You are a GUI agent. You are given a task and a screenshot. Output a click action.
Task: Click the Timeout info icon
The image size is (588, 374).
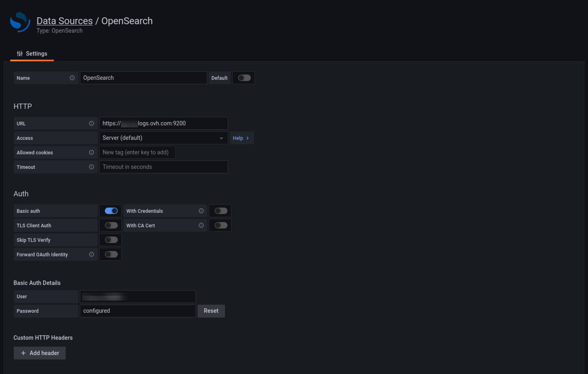tap(92, 167)
